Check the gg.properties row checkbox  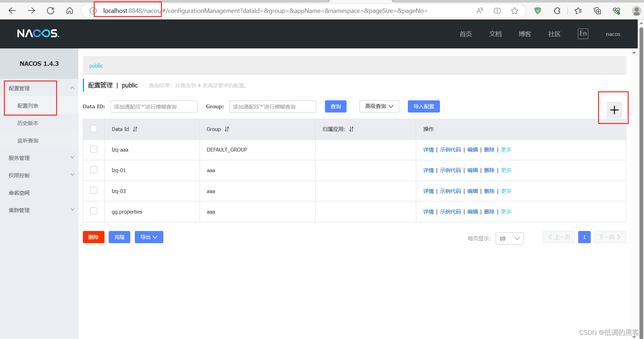tap(94, 211)
